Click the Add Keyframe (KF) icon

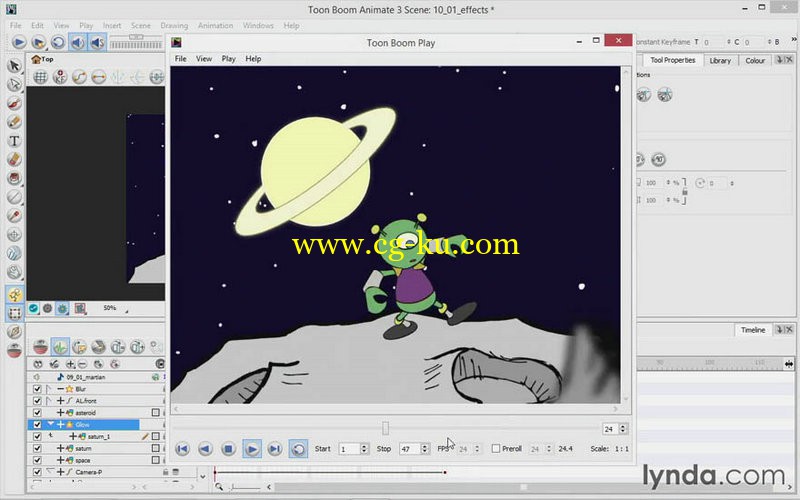pyautogui.click(x=60, y=77)
